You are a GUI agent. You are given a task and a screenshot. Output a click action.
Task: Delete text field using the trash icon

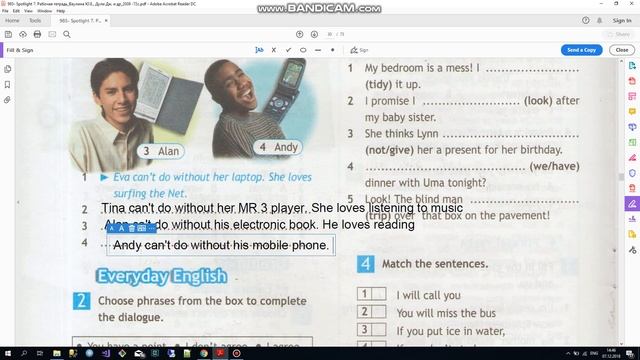point(131,229)
